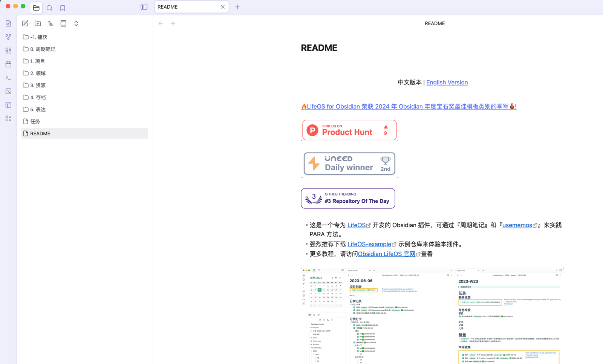
Task: Click the template layout ribbon icon
Action: (8, 105)
